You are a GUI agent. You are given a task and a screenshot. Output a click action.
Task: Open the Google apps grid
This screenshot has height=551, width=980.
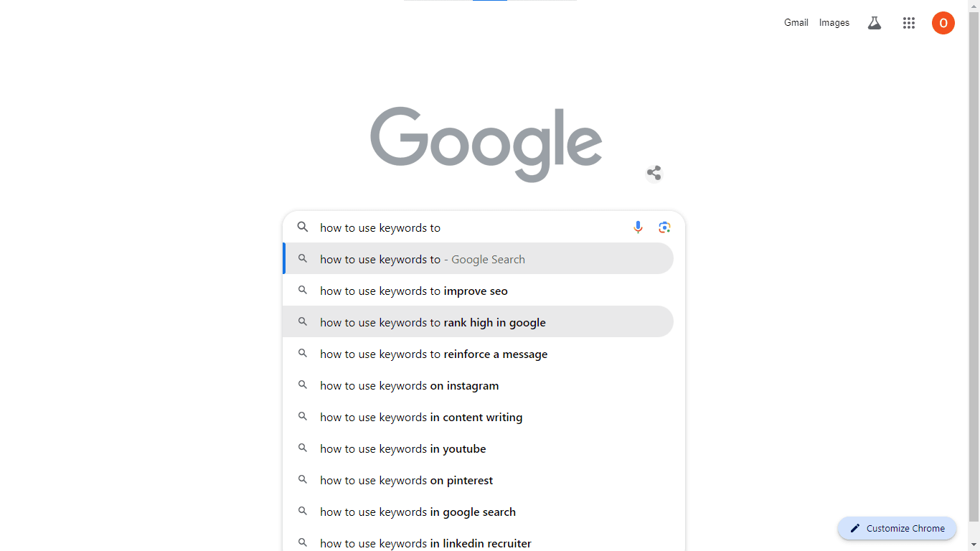909,23
